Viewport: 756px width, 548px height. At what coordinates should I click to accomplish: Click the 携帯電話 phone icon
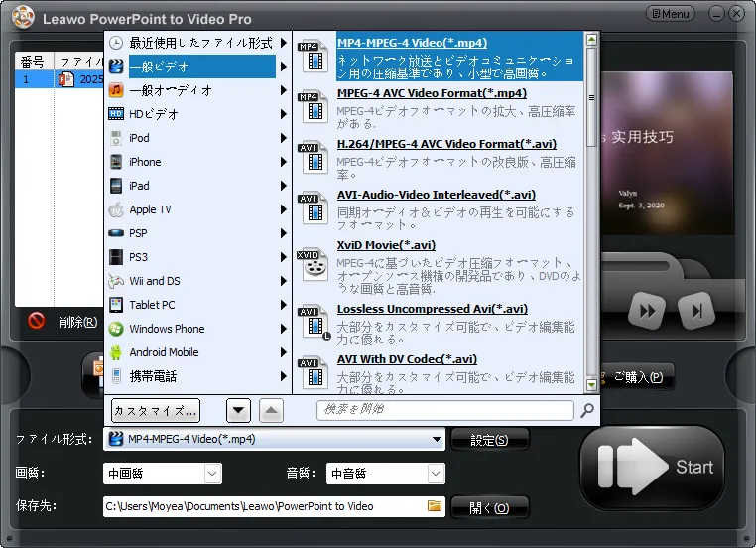pyautogui.click(x=116, y=376)
